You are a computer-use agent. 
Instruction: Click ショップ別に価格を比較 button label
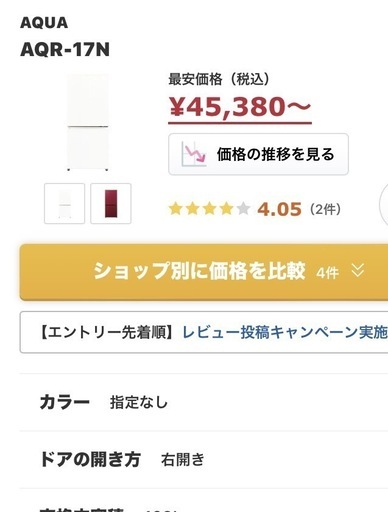(x=199, y=271)
